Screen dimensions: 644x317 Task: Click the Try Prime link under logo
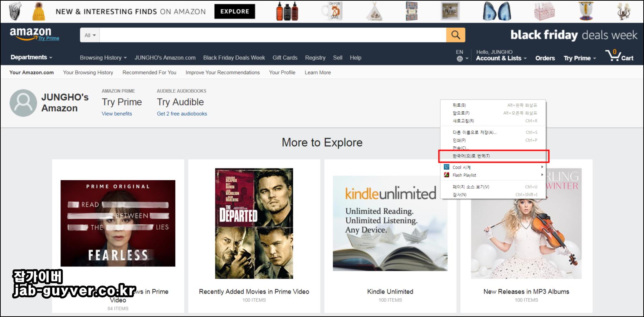[x=49, y=39]
